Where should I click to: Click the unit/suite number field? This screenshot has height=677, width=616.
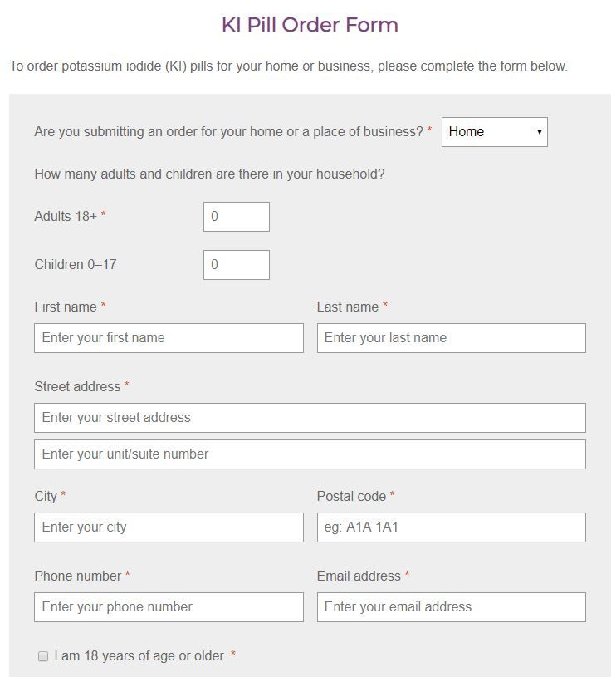coord(310,454)
